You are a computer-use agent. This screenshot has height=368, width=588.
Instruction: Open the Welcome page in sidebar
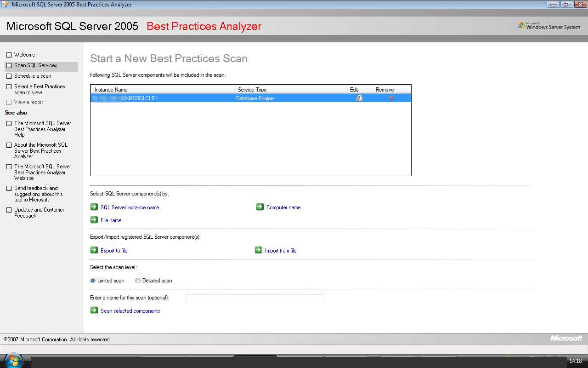pos(24,55)
